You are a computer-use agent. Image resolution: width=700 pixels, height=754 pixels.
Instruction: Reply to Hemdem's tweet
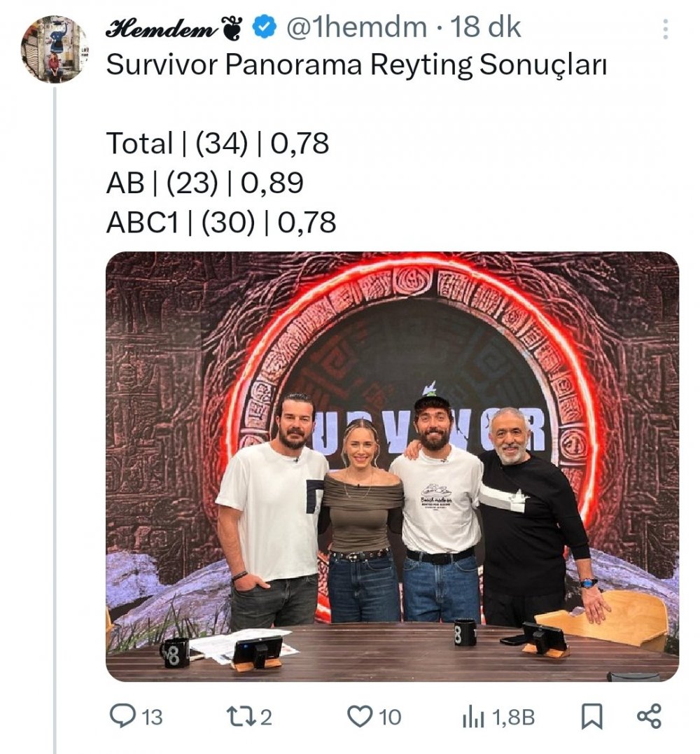(125, 715)
